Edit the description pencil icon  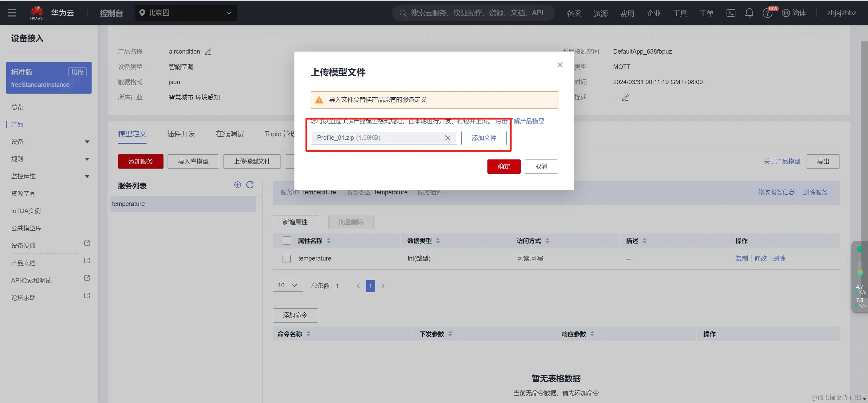(625, 98)
